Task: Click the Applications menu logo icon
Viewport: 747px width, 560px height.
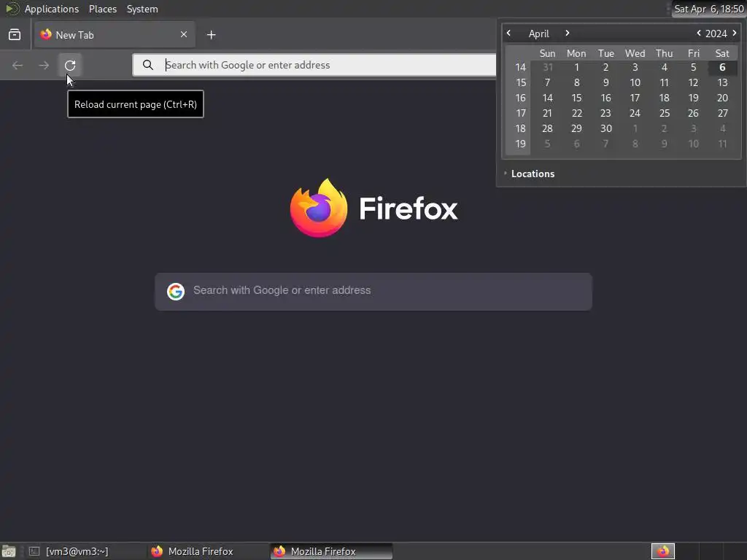Action: pyautogui.click(x=12, y=9)
